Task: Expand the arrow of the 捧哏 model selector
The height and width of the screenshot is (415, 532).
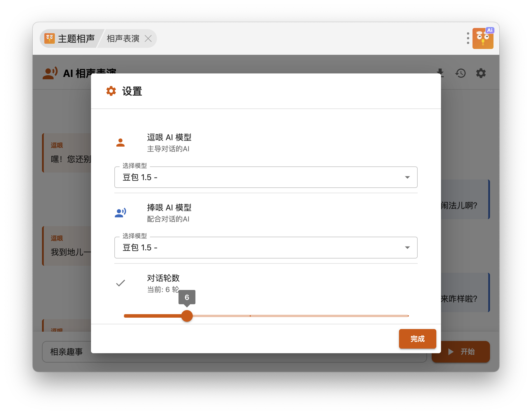Action: 407,247
